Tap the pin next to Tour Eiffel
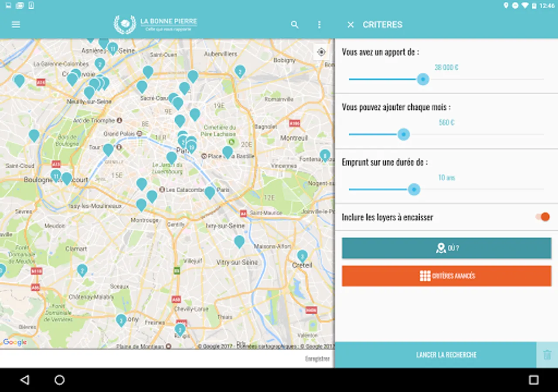The height and width of the screenshot is (392, 558). pos(108,150)
